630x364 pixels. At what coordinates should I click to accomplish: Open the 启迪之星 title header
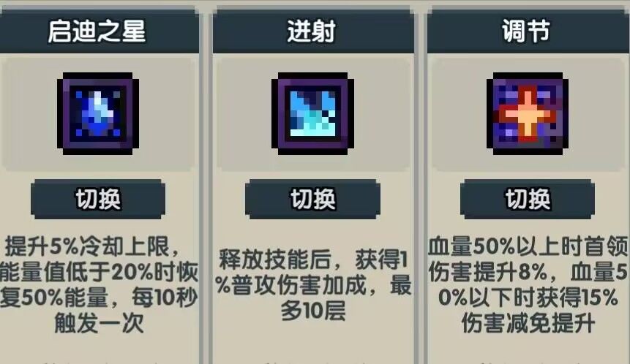click(x=98, y=31)
